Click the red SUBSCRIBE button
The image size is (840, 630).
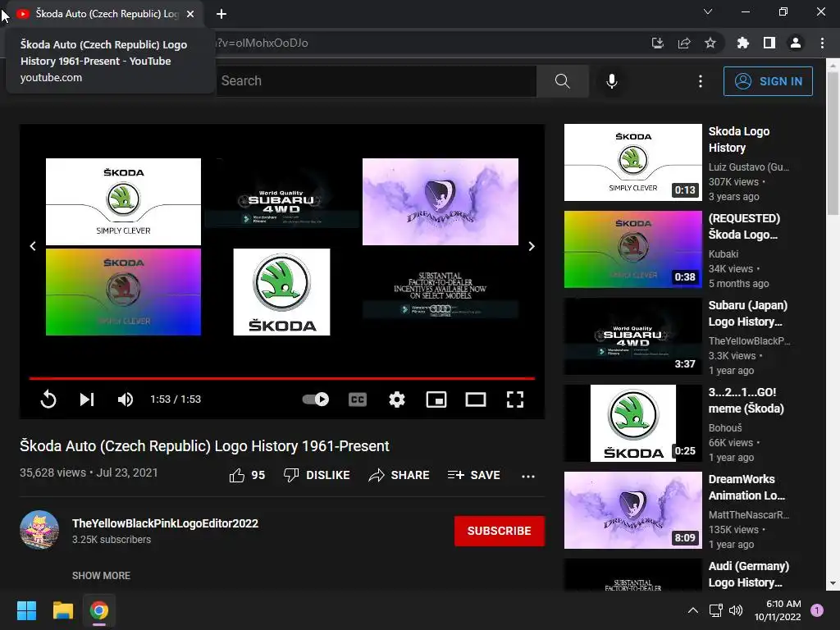500,531
